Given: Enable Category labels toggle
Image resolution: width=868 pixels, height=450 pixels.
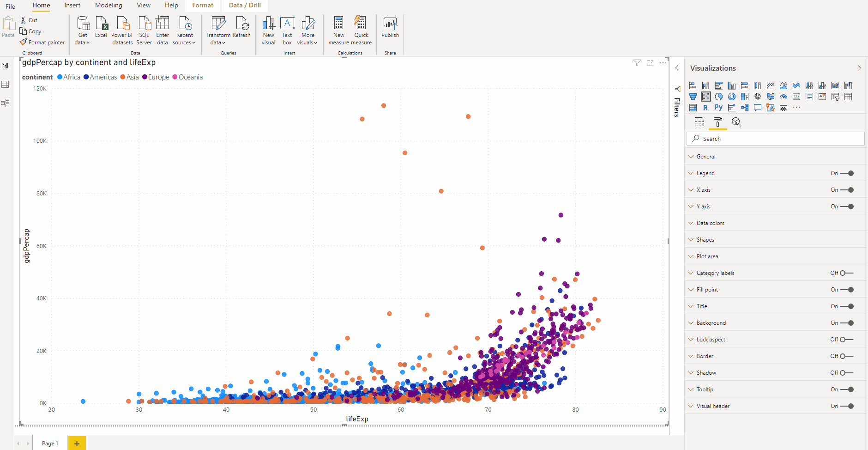Looking at the screenshot, I should [847, 273].
